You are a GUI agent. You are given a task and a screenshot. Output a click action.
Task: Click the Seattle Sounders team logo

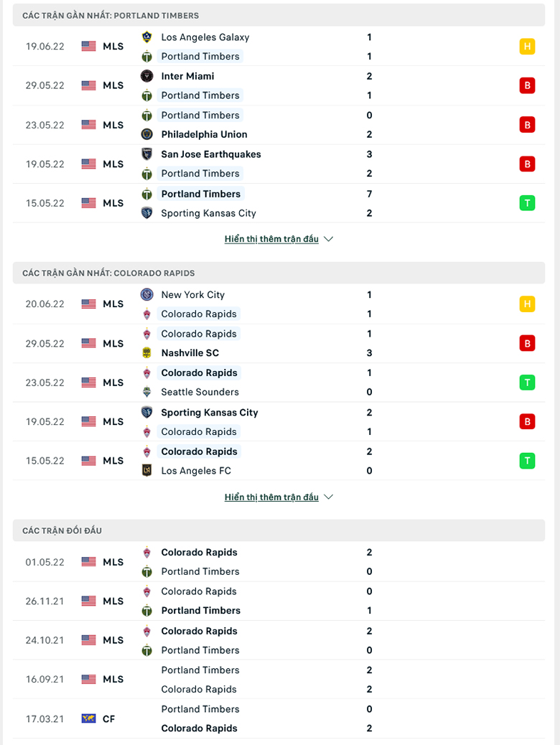[147, 392]
